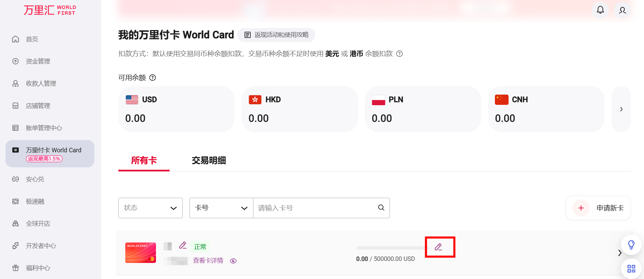
Task: Select the PLN balance card
Action: (x=423, y=109)
